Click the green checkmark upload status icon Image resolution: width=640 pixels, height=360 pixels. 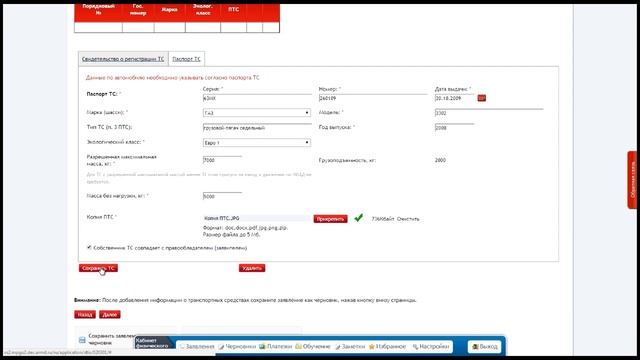[x=358, y=218]
